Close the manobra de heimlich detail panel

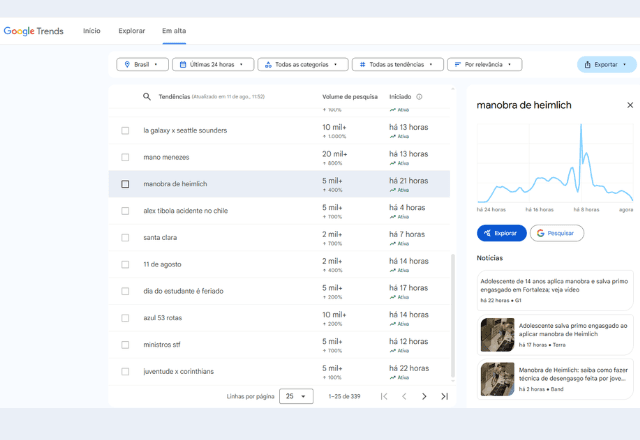pyautogui.click(x=630, y=105)
